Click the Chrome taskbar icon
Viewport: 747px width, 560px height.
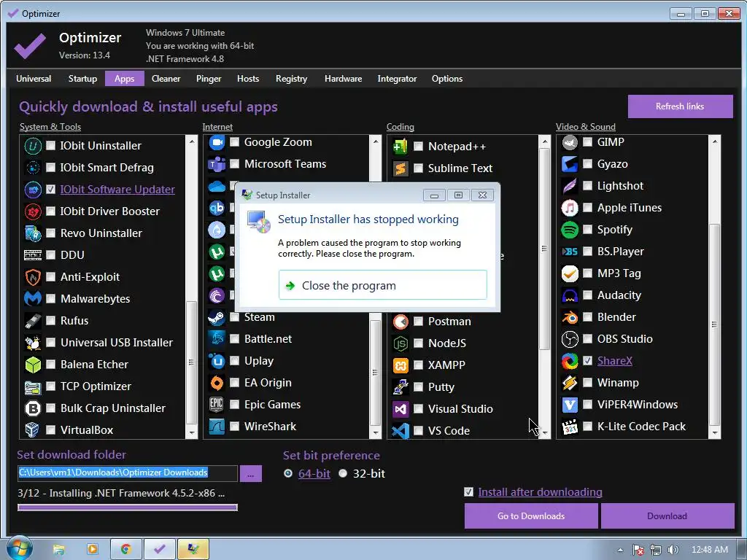pos(126,549)
